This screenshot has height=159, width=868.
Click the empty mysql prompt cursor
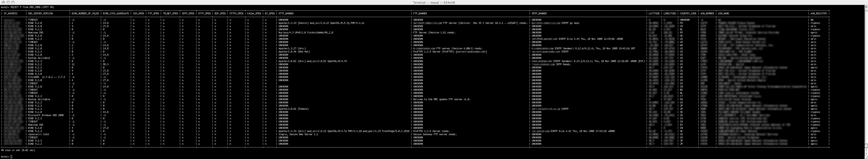[11, 157]
